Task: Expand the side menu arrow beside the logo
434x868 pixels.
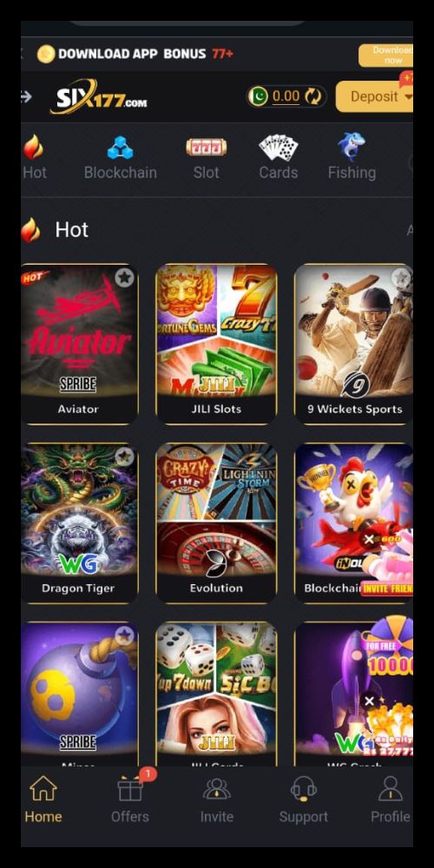Action: tap(26, 96)
